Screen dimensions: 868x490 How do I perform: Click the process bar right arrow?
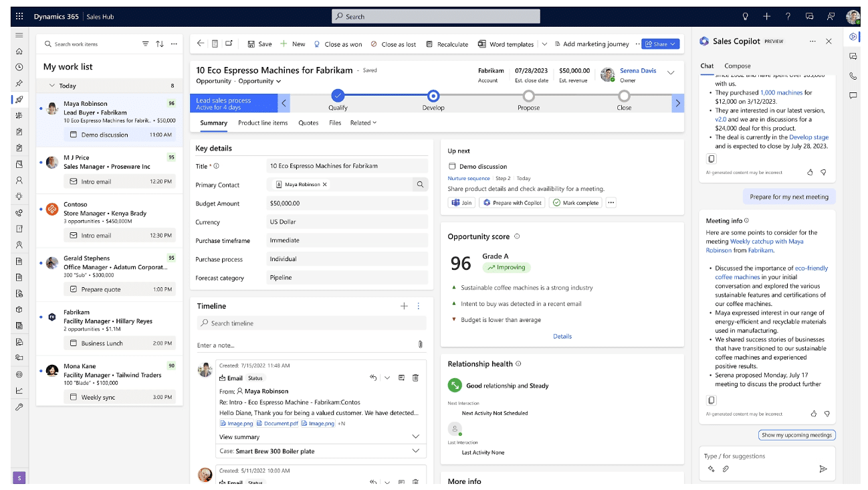[x=677, y=103]
